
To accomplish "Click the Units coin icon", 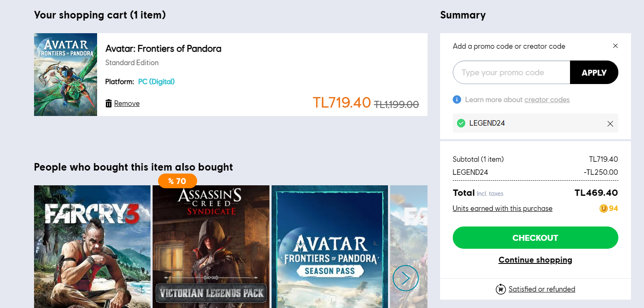I will click(604, 208).
